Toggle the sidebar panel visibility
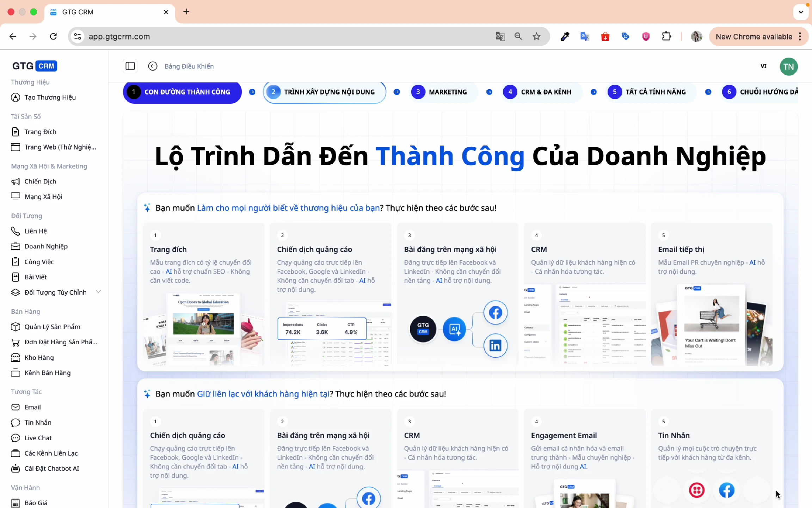 [x=130, y=66]
